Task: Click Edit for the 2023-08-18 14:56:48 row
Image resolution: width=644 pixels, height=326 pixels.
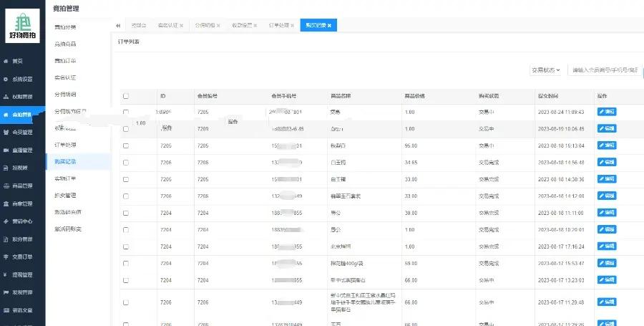Action: click(607, 163)
